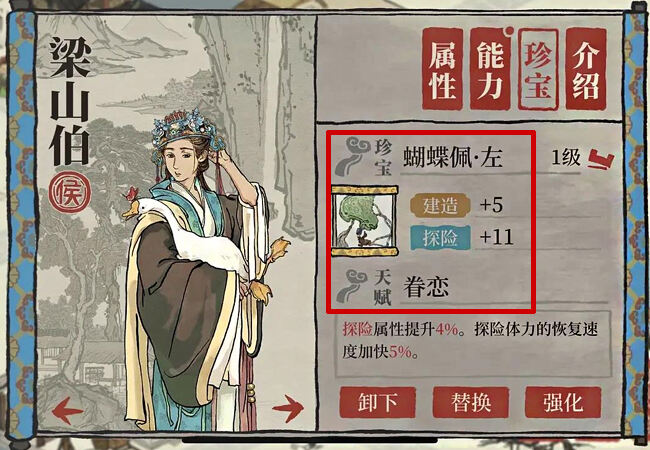Go to previous character with left arrow
The height and width of the screenshot is (450, 650).
tap(67, 410)
